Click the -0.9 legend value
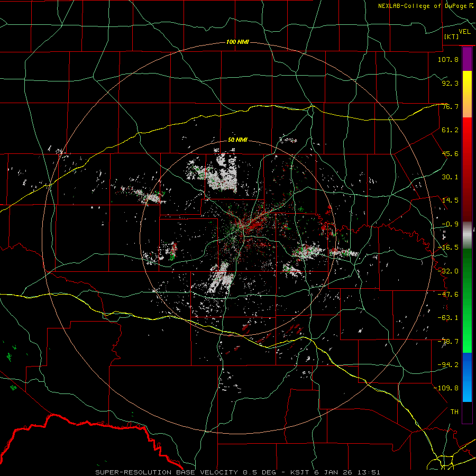476x476 pixels. (x=450, y=224)
